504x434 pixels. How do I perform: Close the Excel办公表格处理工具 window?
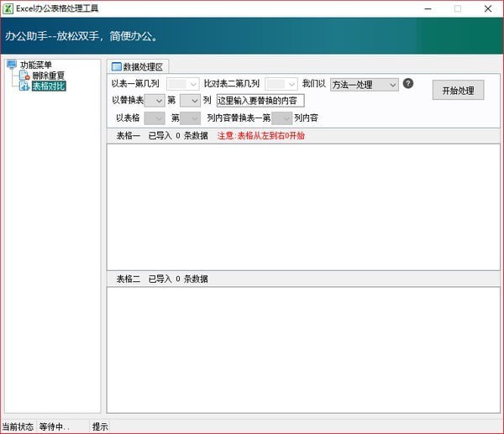tap(487, 8)
